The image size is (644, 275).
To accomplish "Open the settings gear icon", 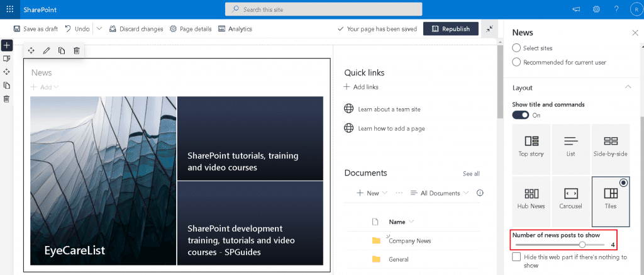I will (596, 9).
